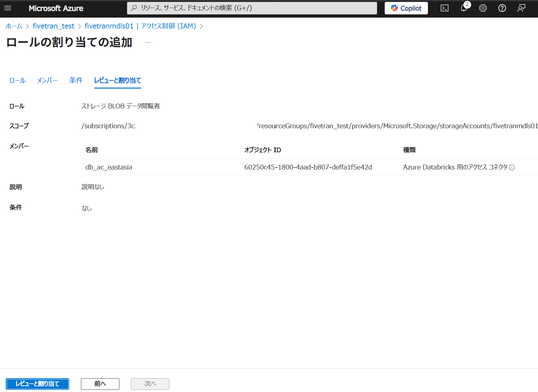The height and width of the screenshot is (392, 538).
Task: Open Cloud Shell terminal icon
Action: coord(445,8)
